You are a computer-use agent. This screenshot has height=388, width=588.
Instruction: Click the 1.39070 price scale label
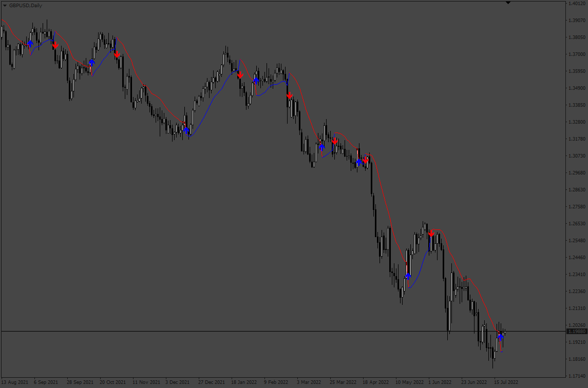[x=577, y=20]
